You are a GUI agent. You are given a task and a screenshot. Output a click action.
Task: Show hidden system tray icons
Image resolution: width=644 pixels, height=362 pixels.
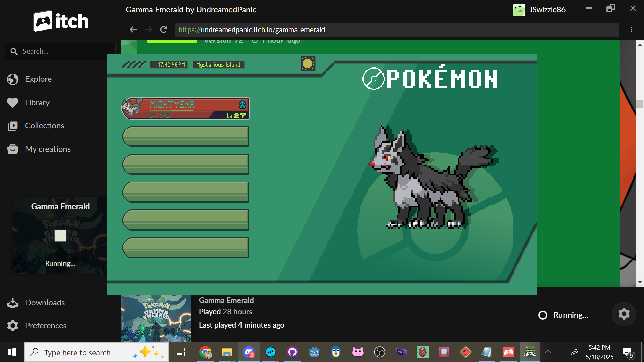pyautogui.click(x=548, y=352)
